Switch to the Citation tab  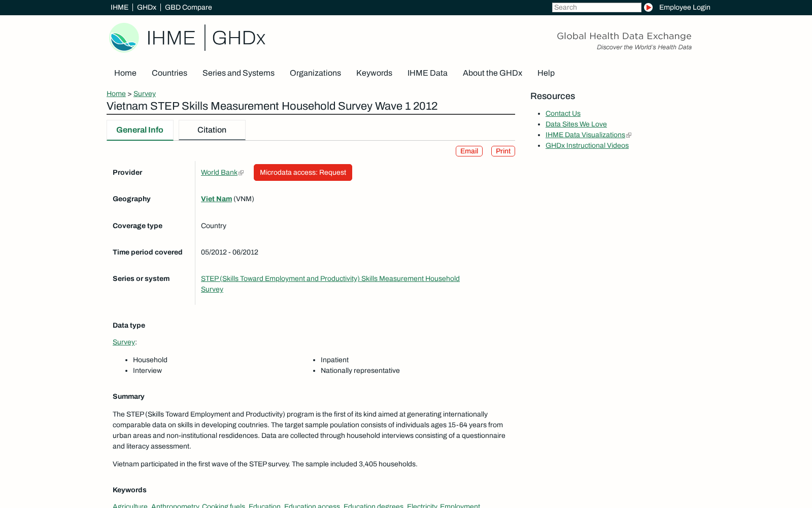[212, 130]
